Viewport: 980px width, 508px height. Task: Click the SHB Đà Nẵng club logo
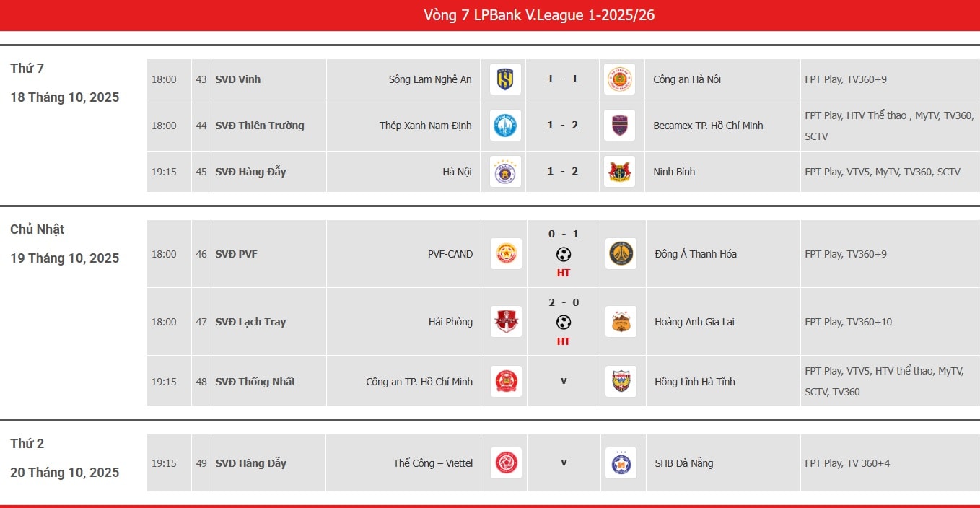pyautogui.click(x=621, y=463)
